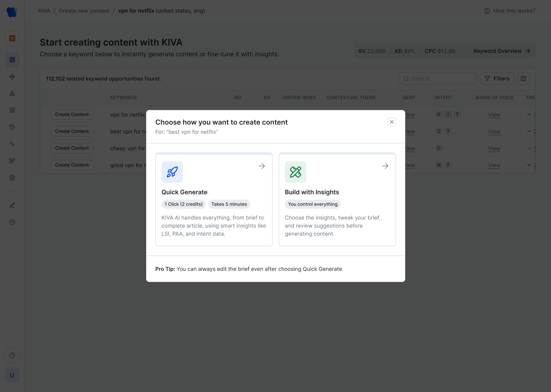The height and width of the screenshot is (392, 551).
Task: Click the SV column header
Action: [267, 98]
